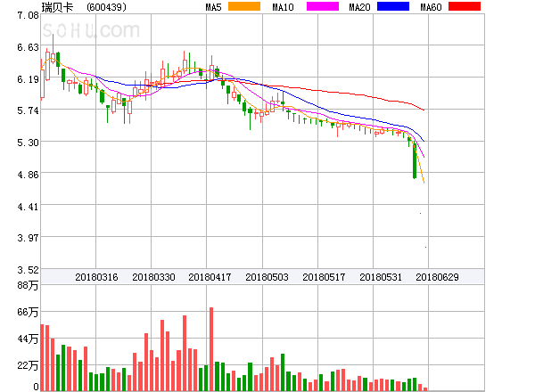The height and width of the screenshot is (392, 535).
Task: Click the 20180316 date label
Action: (96, 277)
